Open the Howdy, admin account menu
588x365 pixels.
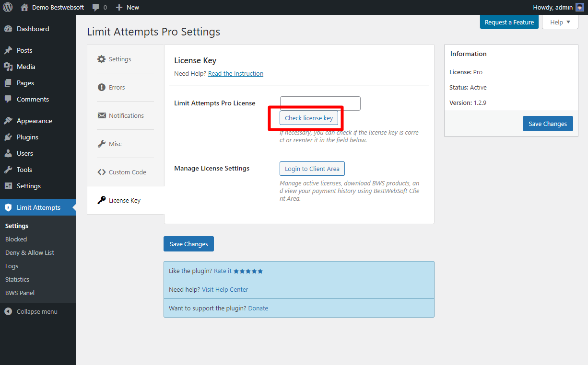point(558,7)
